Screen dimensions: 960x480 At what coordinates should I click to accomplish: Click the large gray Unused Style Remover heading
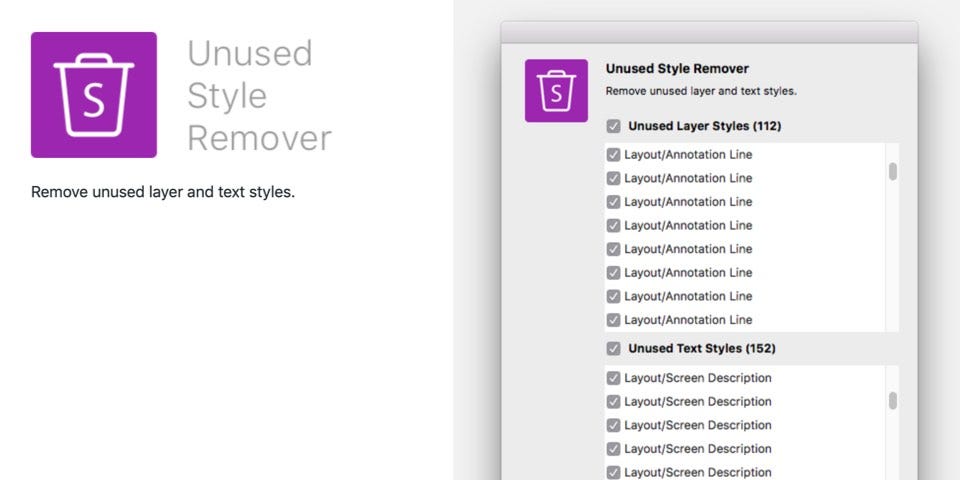259,95
